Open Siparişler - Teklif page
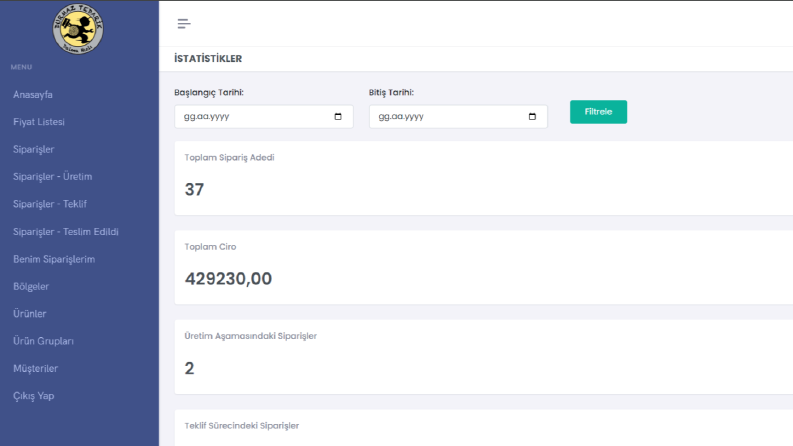Screen dimensions: 793x446 point(50,204)
